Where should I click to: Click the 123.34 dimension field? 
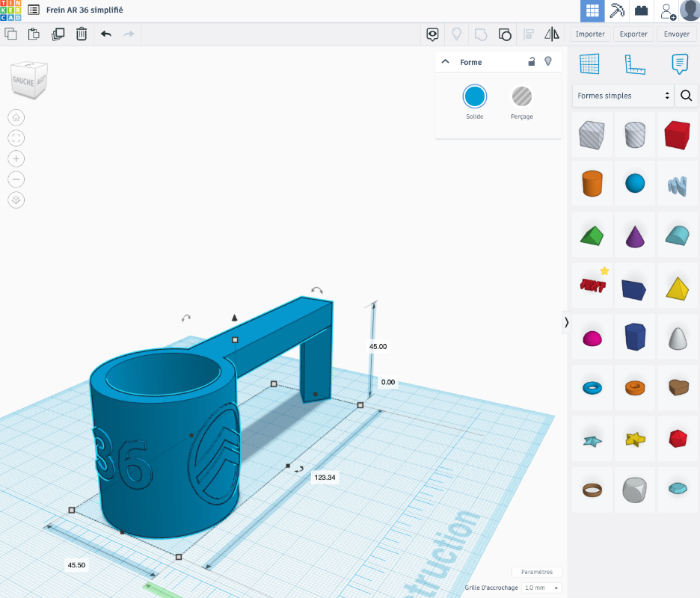coord(325,477)
